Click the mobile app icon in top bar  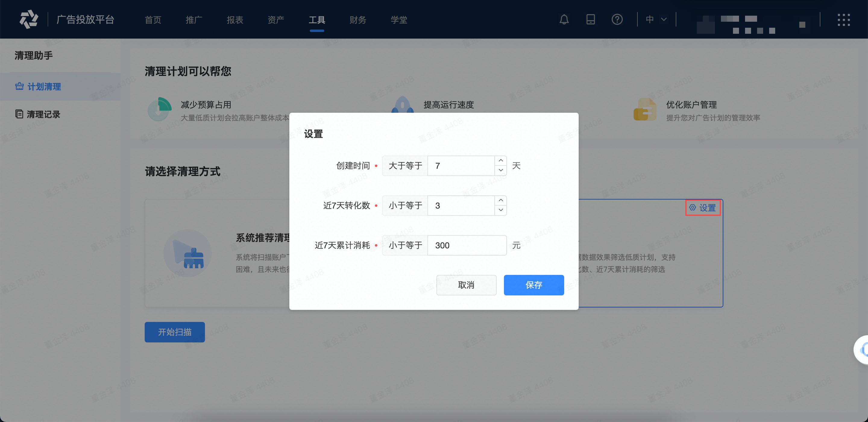coord(591,20)
